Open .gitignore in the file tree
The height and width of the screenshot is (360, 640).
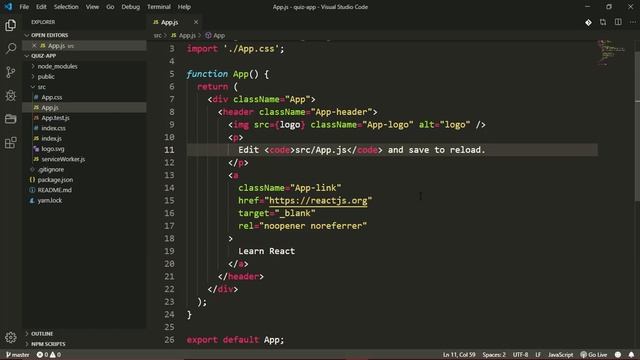(x=51, y=169)
